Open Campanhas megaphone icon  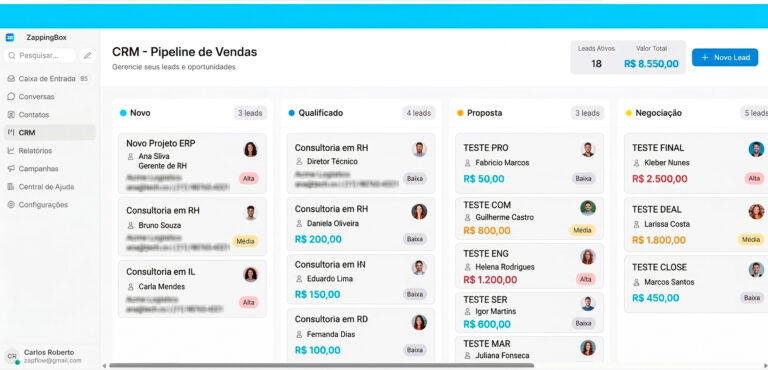point(11,169)
